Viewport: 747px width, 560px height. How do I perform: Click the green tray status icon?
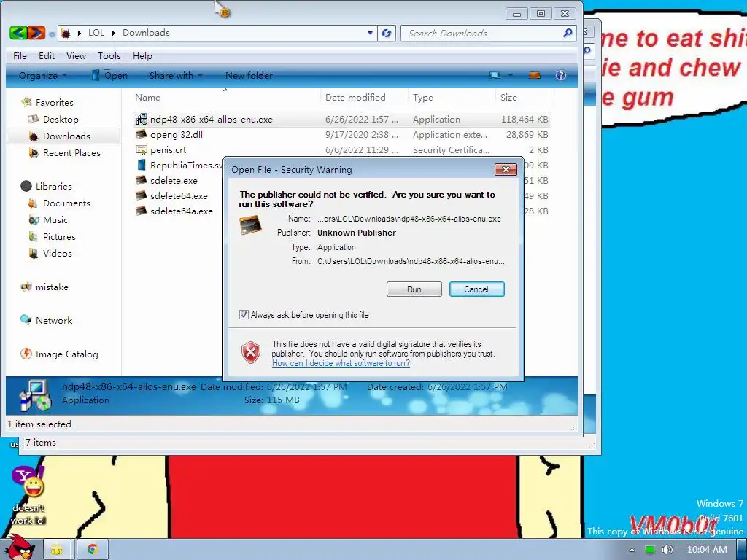coord(649,550)
